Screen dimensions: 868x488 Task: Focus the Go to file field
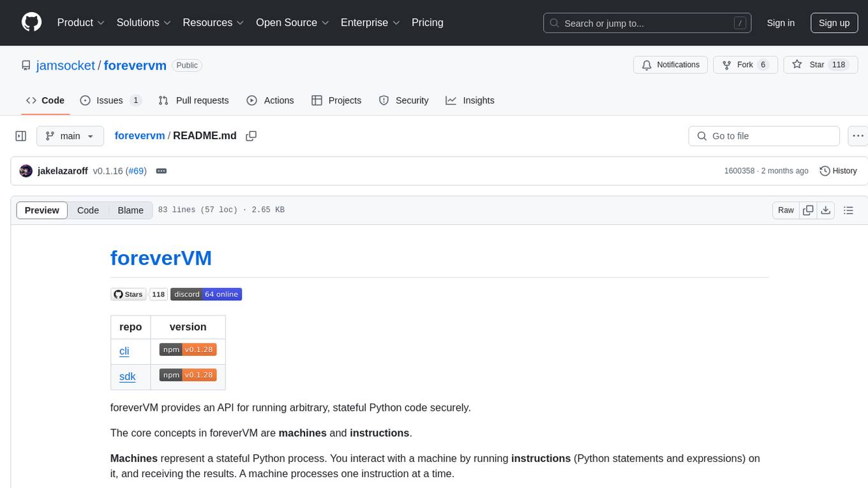click(x=764, y=136)
